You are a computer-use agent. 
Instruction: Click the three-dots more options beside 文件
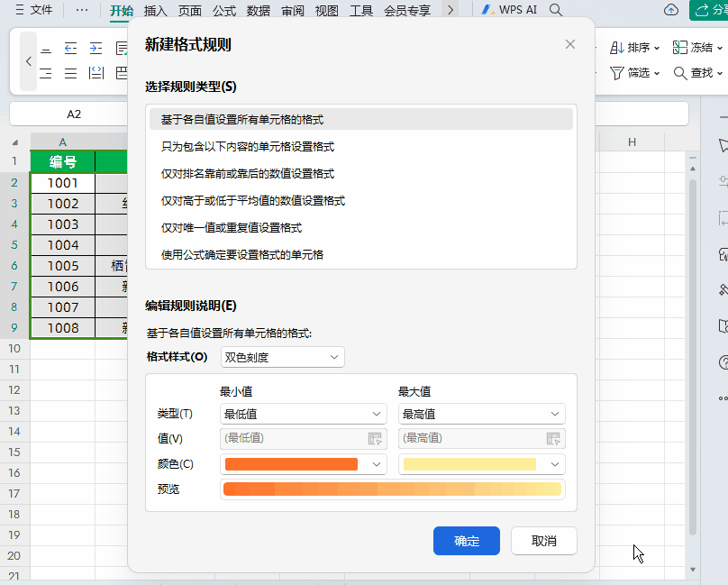click(x=82, y=10)
